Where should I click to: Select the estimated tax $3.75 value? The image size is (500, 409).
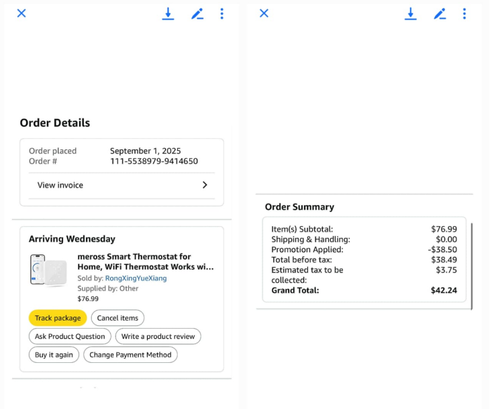[x=446, y=270]
